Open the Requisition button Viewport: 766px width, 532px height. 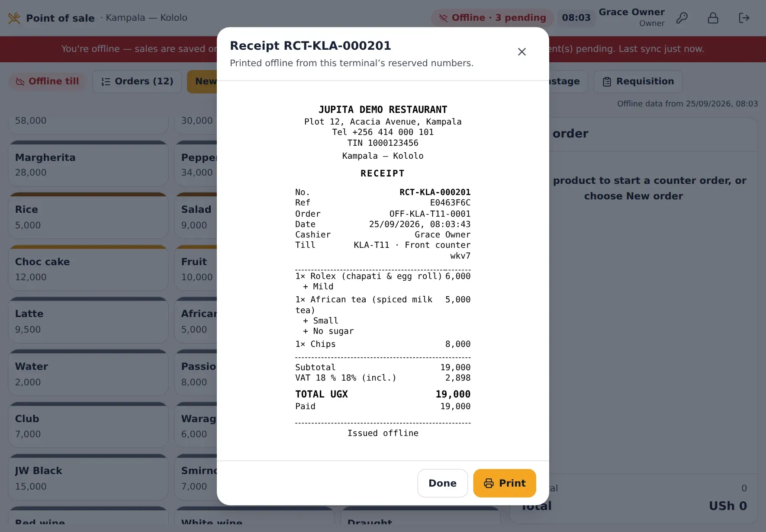tap(638, 81)
